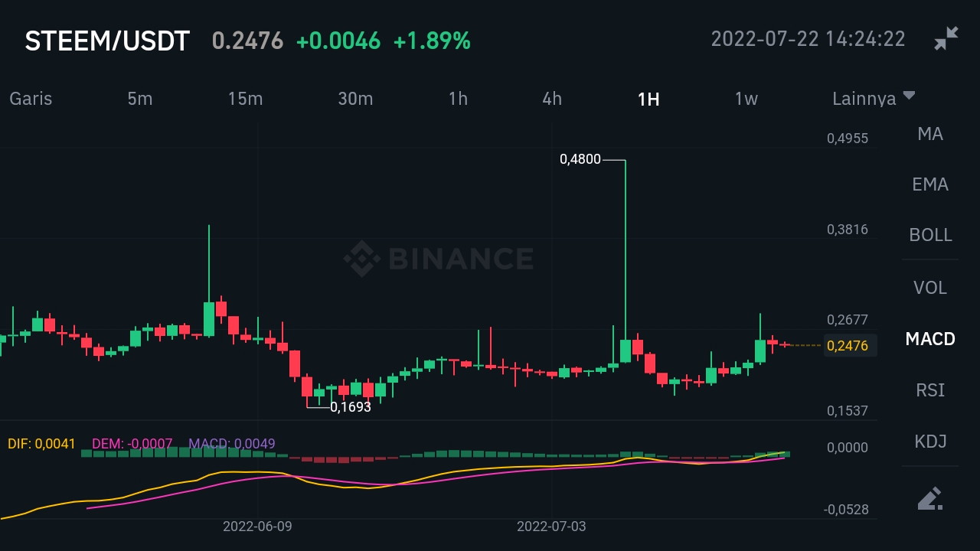Tap the MACD: 0,0049 readout
This screenshot has height=551, width=980.
pos(231,443)
